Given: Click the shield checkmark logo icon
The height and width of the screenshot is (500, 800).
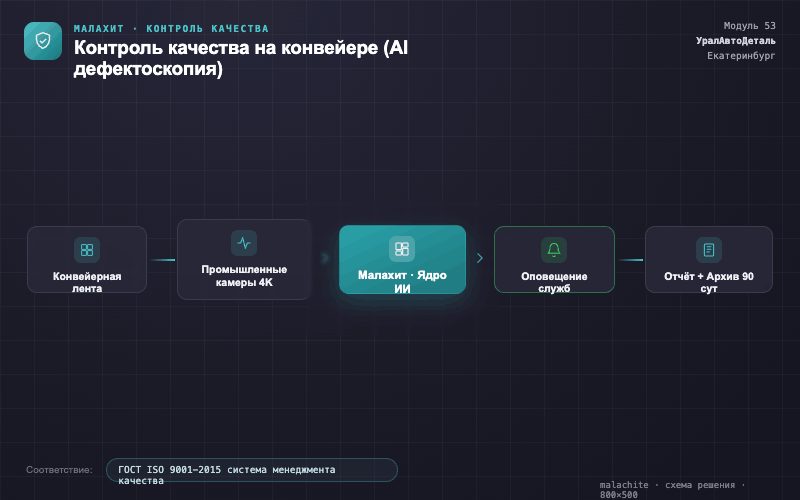Looking at the screenshot, I should [43, 41].
